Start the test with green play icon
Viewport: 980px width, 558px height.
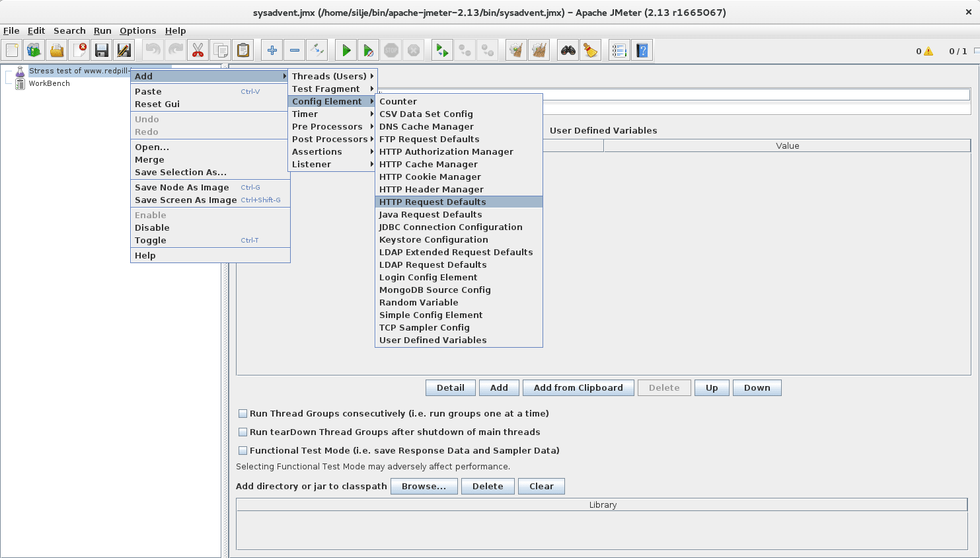(x=346, y=50)
